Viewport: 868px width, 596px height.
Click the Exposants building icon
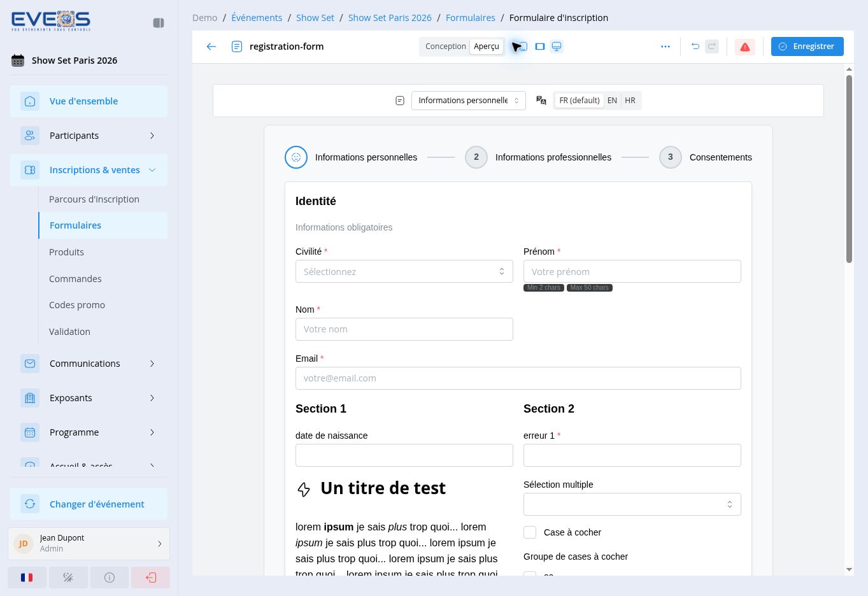tap(30, 398)
